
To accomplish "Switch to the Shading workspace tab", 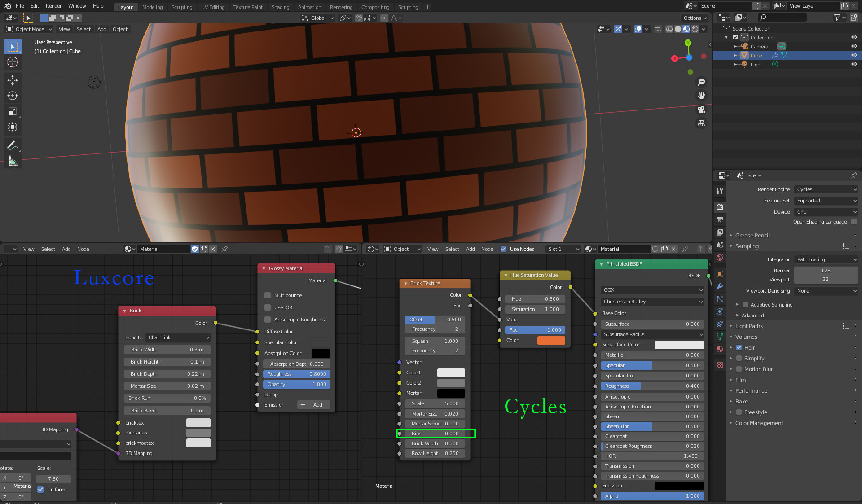I will coord(280,7).
